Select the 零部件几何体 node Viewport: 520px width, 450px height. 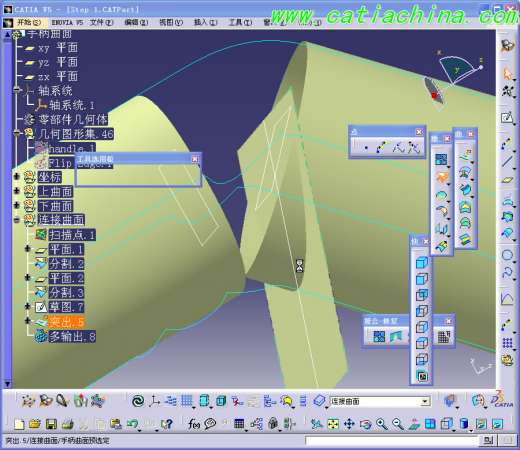(x=73, y=119)
